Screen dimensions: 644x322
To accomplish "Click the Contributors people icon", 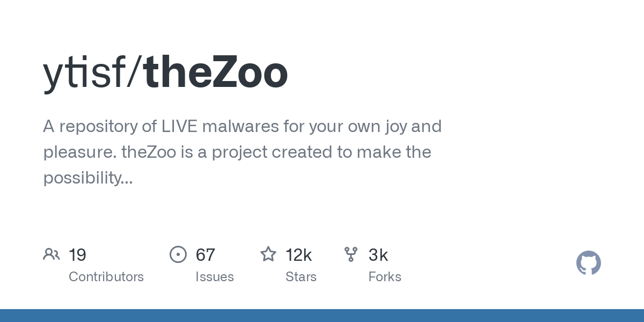I will click(x=52, y=254).
